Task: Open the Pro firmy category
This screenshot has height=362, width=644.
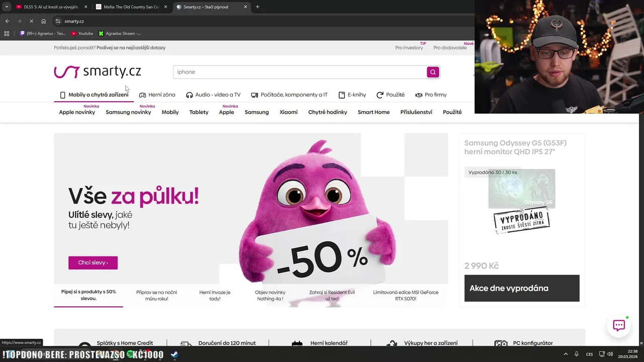Action: coord(431,95)
